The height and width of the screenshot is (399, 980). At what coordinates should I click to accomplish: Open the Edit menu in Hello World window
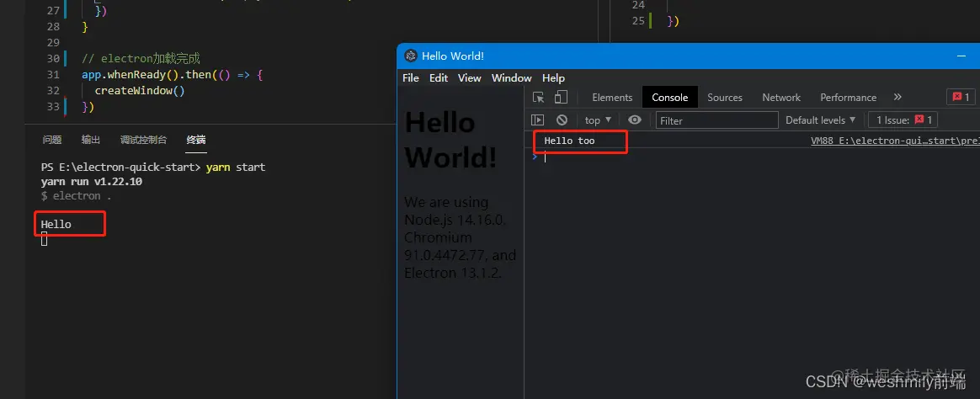coord(439,78)
